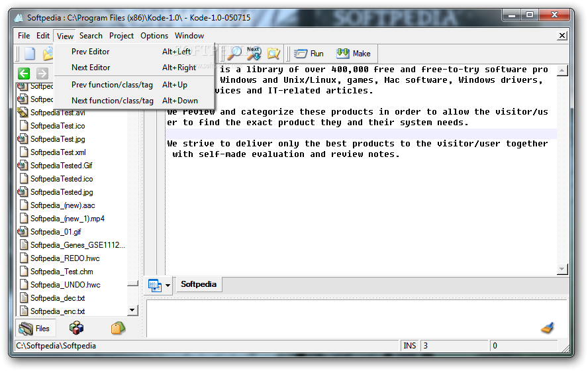This screenshot has height=371, width=588.
Task: Click the Open file envelope icon
Action: pyautogui.click(x=48, y=54)
